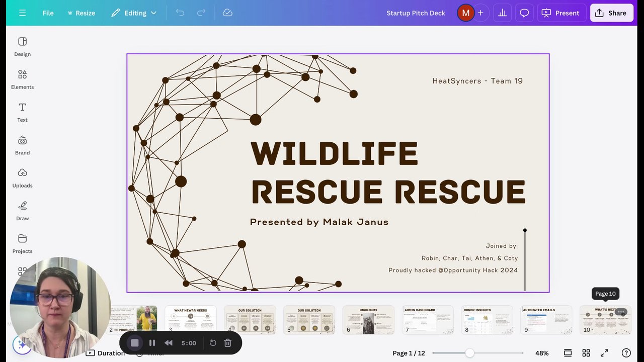Viewport: 644px width, 362px height.
Task: Select the Highlights slide 6 thumbnail
Action: tap(369, 320)
